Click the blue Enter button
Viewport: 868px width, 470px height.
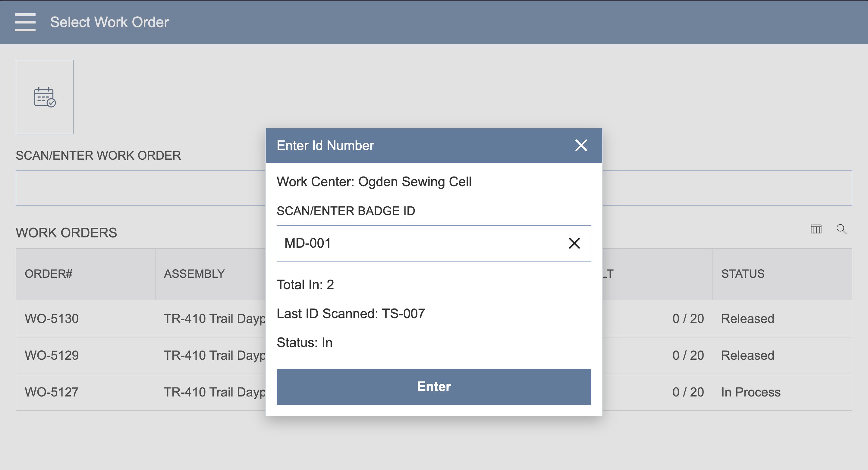(x=434, y=387)
